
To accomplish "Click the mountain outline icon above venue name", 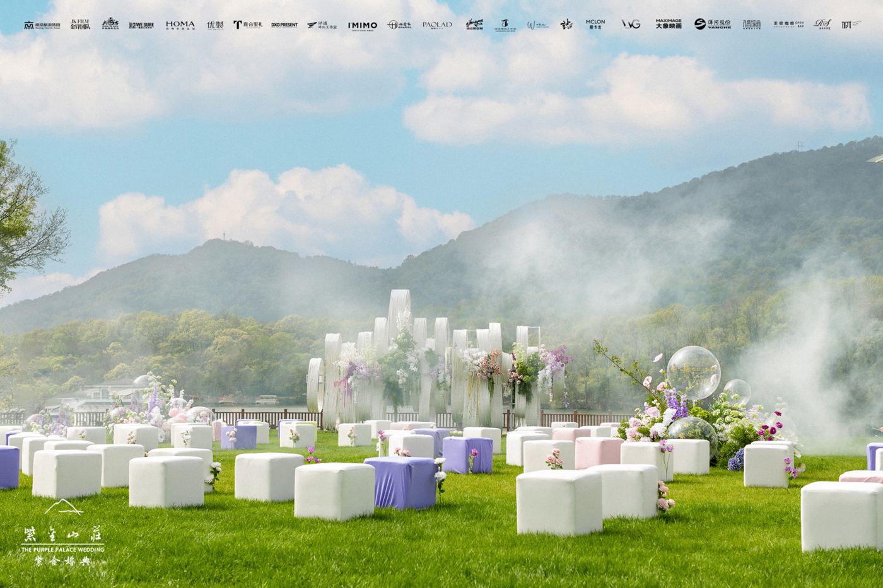I will (x=62, y=507).
